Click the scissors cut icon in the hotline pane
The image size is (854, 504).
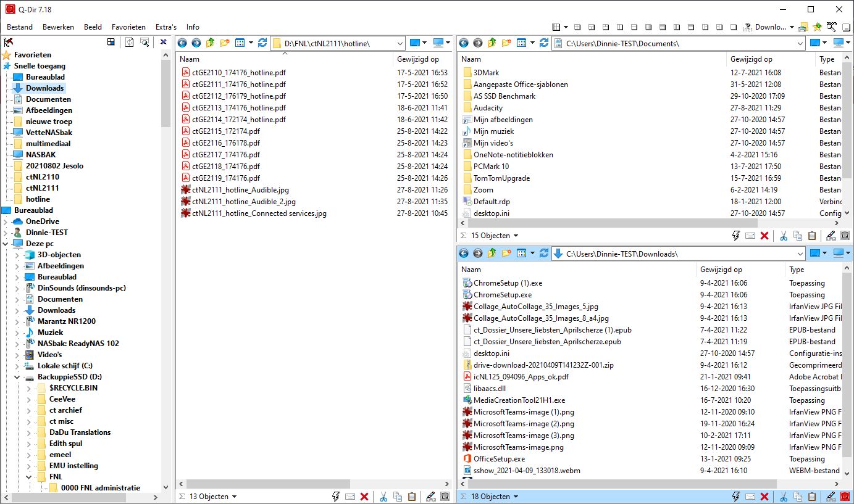[x=383, y=497]
